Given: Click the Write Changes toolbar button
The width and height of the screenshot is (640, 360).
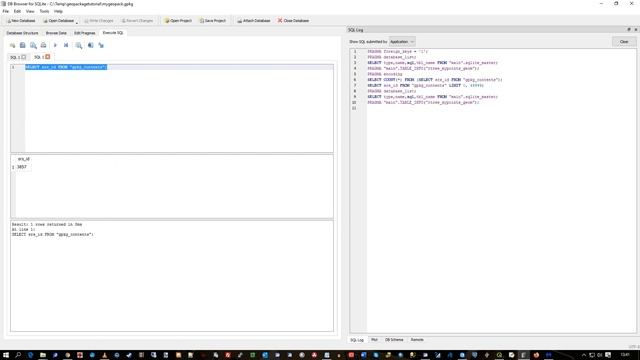Looking at the screenshot, I should (x=98, y=20).
